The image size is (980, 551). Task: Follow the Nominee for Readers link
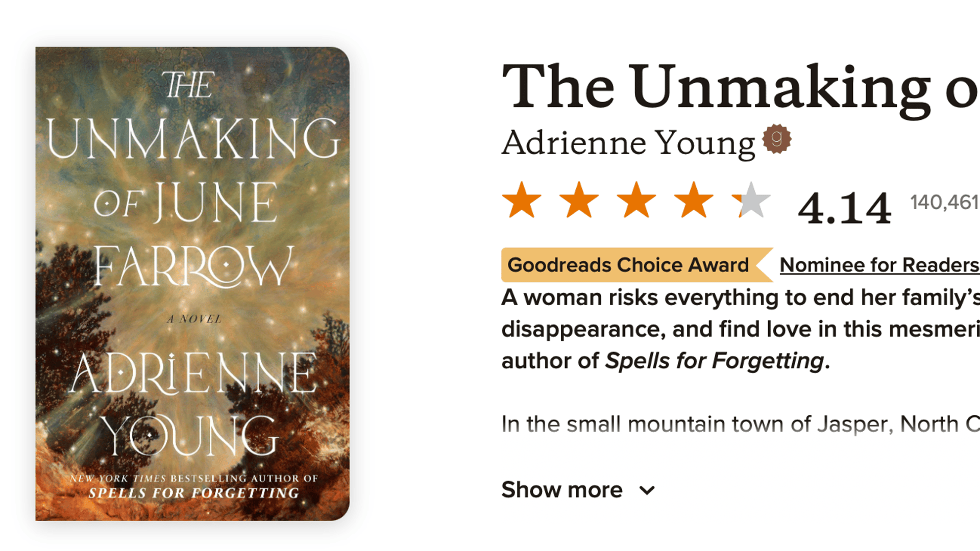pyautogui.click(x=879, y=265)
